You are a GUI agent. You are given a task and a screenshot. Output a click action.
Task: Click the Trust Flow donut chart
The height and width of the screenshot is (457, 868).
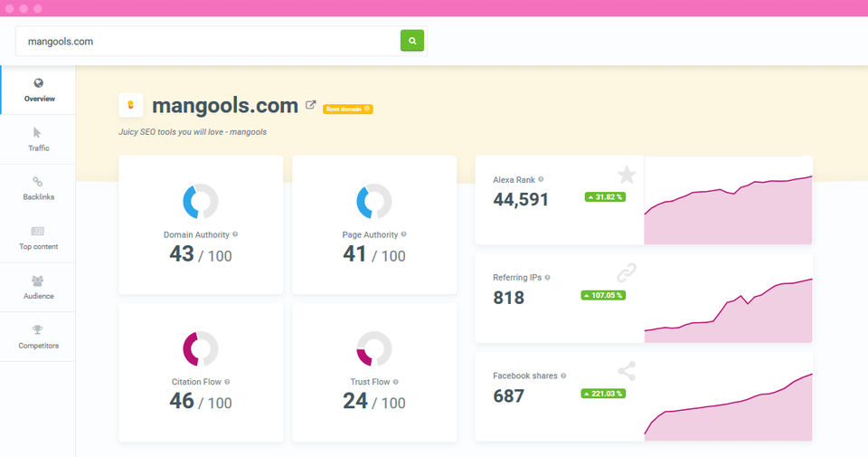(374, 348)
